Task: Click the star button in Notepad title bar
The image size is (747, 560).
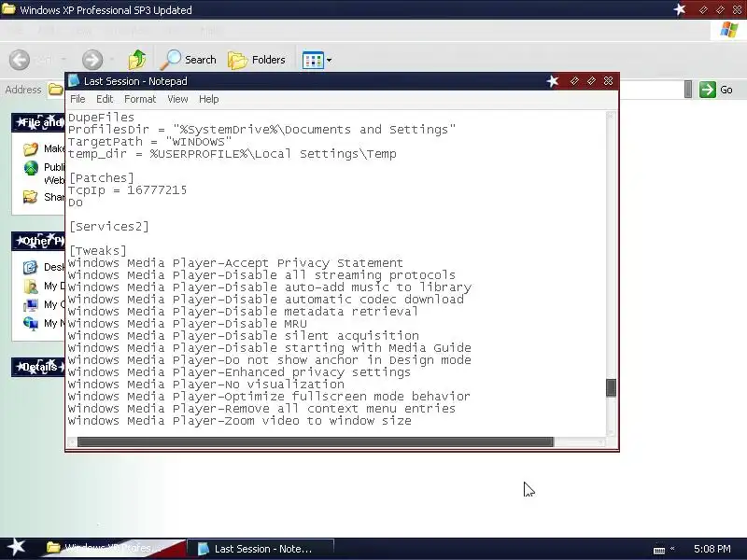Action: point(553,81)
